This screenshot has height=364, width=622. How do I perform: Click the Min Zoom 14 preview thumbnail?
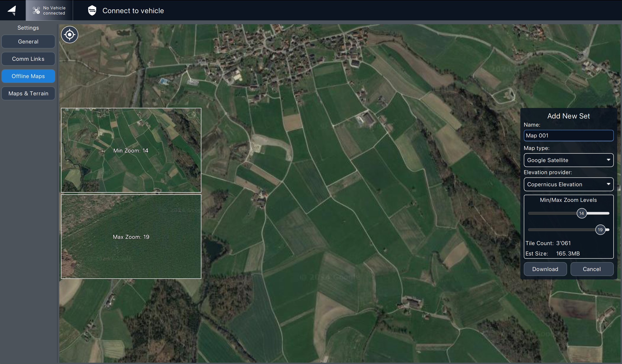pyautogui.click(x=131, y=150)
